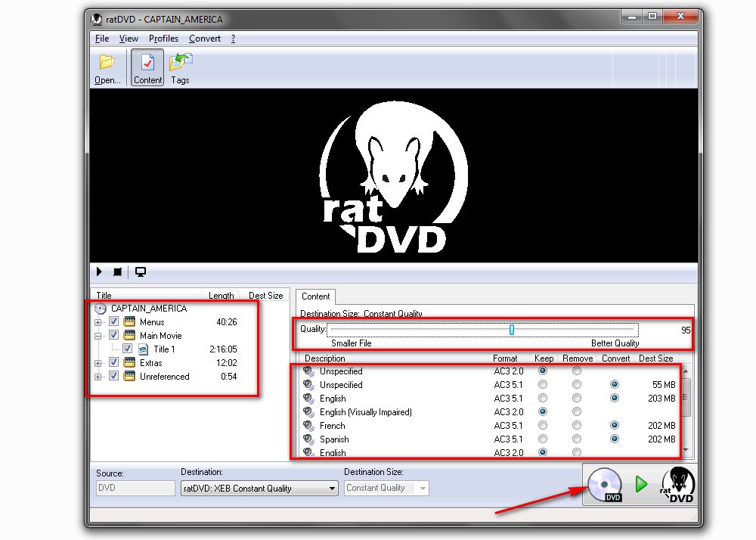The height and width of the screenshot is (540, 756).
Task: Click the Quality slider handle
Action: click(512, 330)
